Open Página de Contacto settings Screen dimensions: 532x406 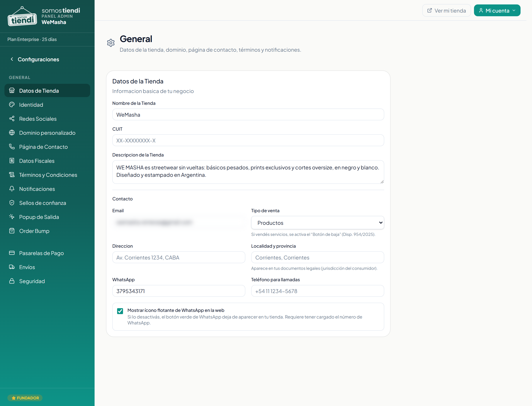pos(47,147)
